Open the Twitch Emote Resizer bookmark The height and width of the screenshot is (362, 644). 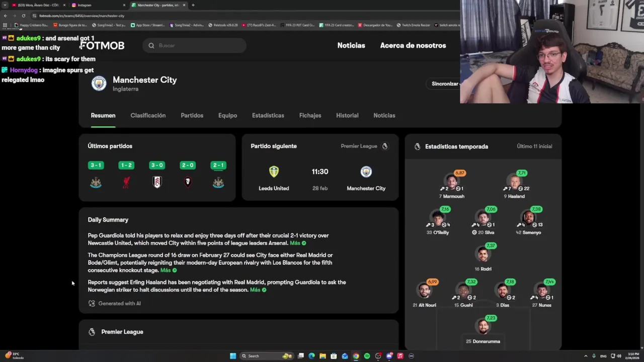414,25
